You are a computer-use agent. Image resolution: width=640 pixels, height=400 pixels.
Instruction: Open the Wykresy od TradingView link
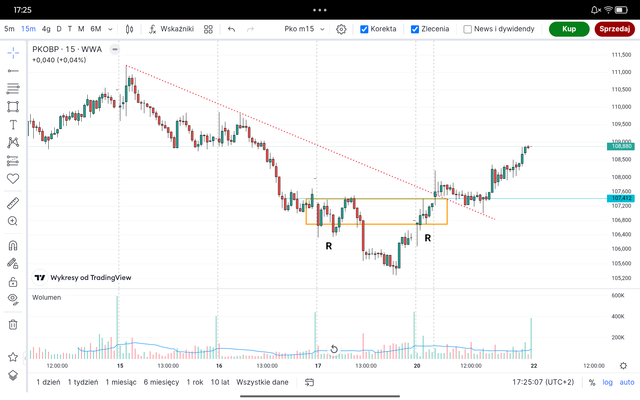[x=82, y=278]
